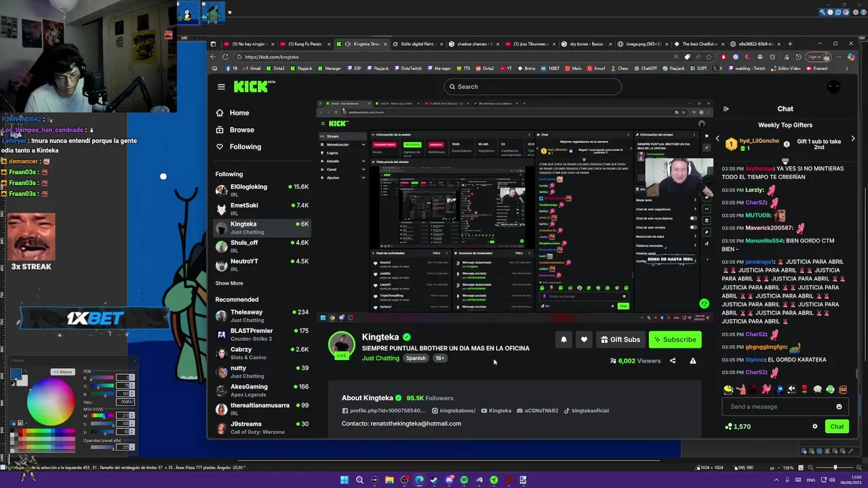The image size is (868, 488).
Task: Click the Hex value field in Colores
Action: (x=125, y=402)
